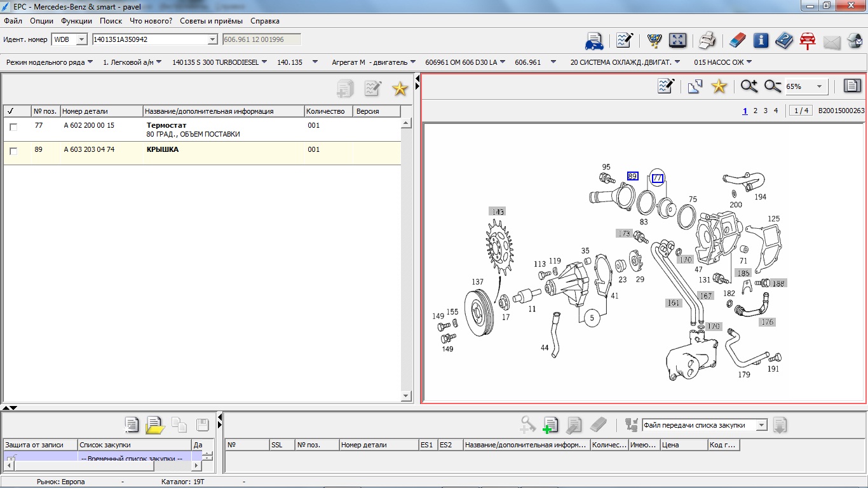This screenshot has height=488, width=868.
Task: Go to picture page 2 link
Action: 756,111
